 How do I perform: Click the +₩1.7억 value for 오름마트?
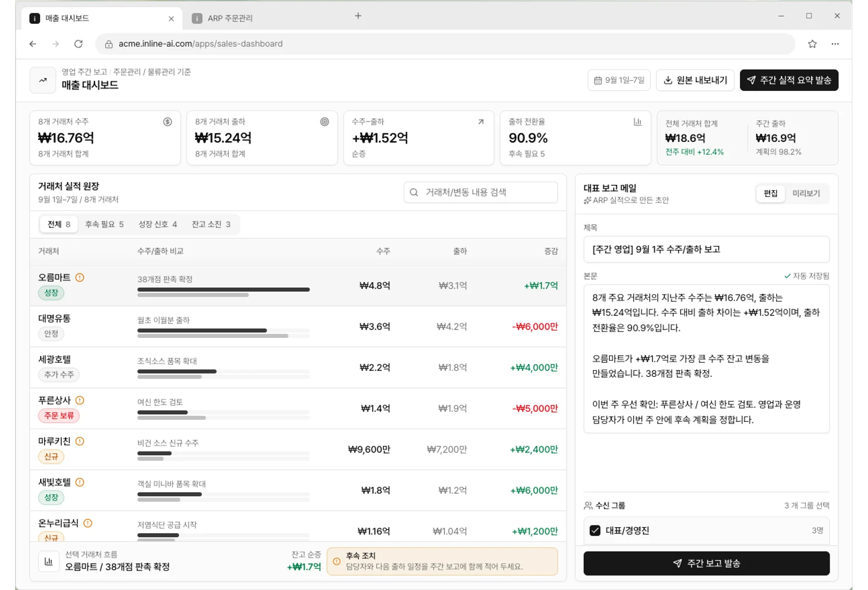point(541,286)
